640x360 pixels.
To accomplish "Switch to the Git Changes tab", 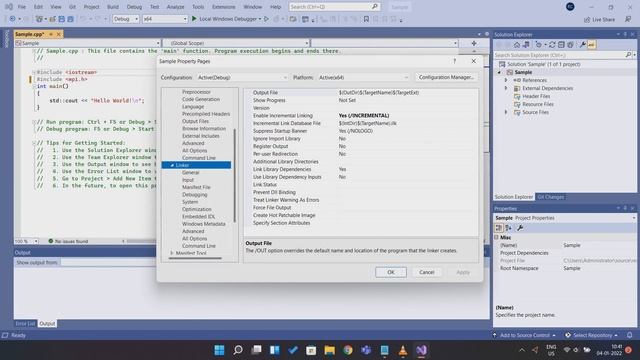I will point(550,197).
